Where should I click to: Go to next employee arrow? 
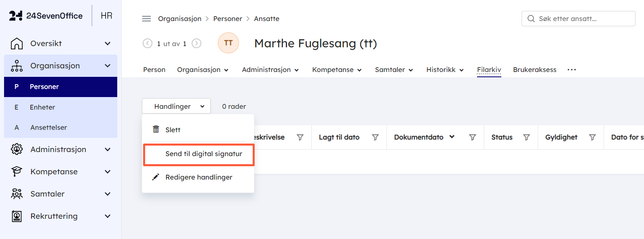(196, 43)
